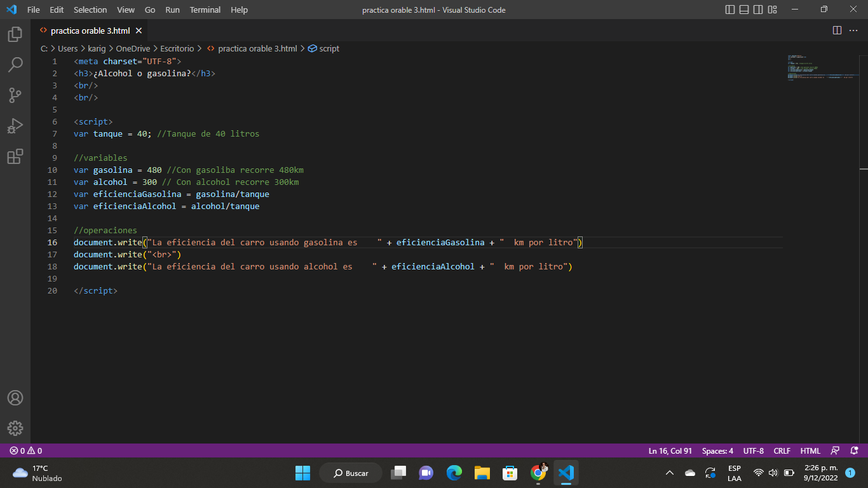Open the Run and Debug view

[15, 125]
